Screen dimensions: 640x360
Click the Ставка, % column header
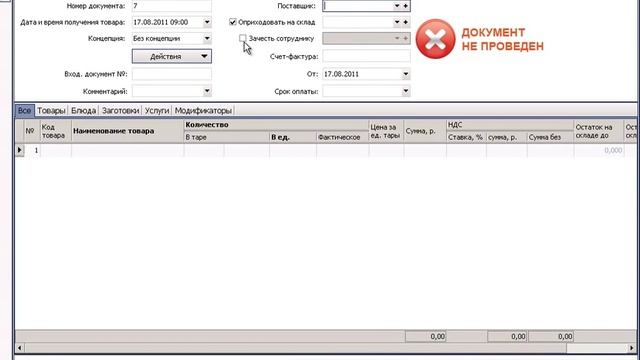pos(466,137)
